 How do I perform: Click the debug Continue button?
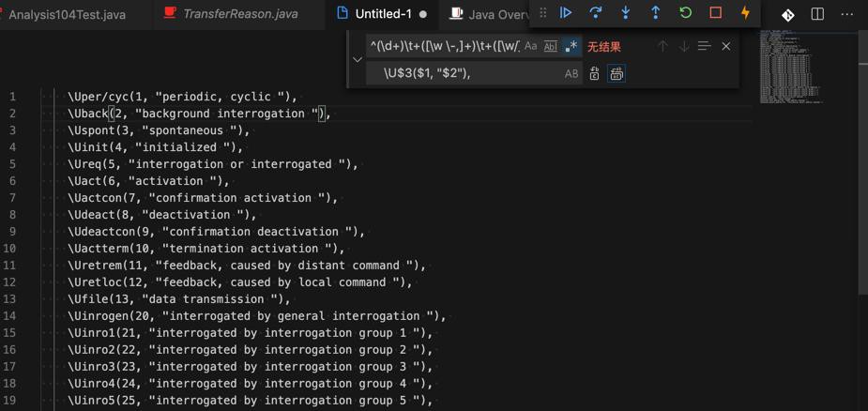(566, 13)
